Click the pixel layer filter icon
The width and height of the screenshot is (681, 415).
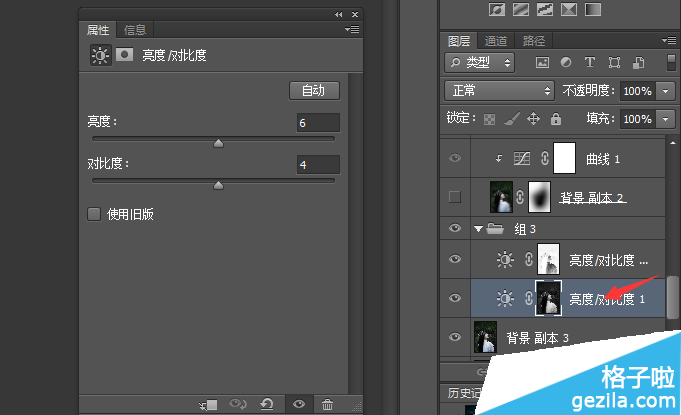[x=543, y=62]
